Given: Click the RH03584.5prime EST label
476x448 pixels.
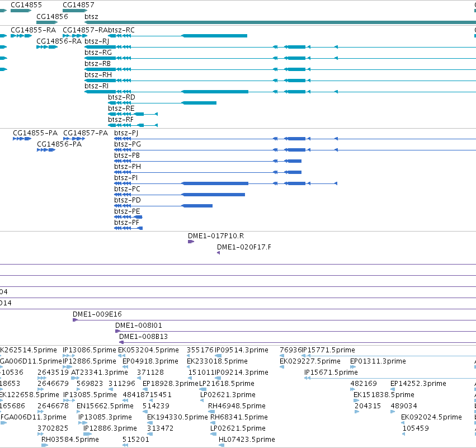Looking at the screenshot, I should tap(70, 440).
